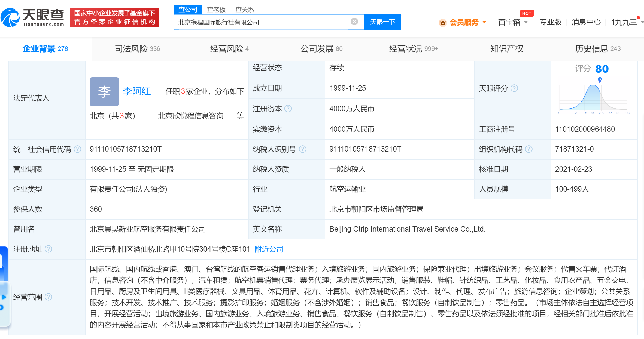
Task: Click help icon next to 统一社会信用代码
Action: pyautogui.click(x=78, y=149)
